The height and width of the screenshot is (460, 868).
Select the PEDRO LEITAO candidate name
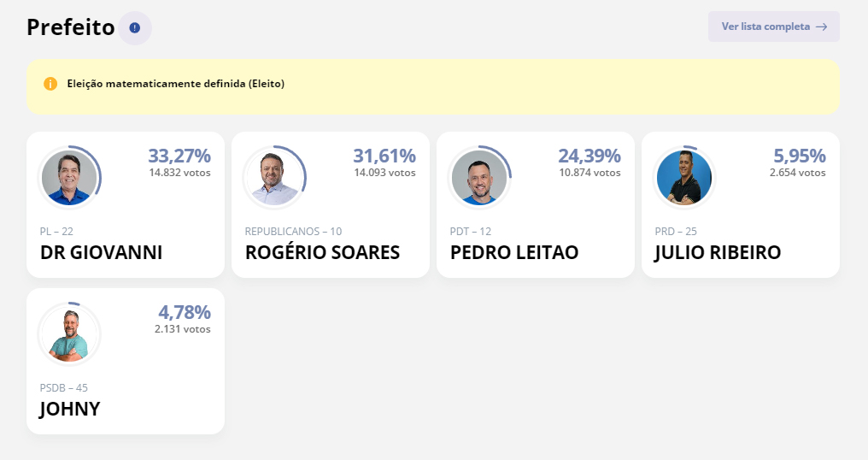pos(514,253)
